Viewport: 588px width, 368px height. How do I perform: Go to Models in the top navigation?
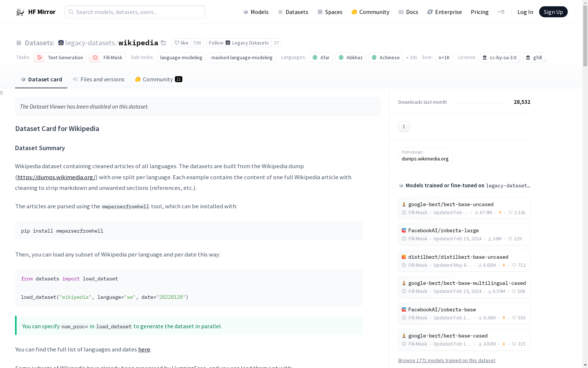[x=256, y=12]
